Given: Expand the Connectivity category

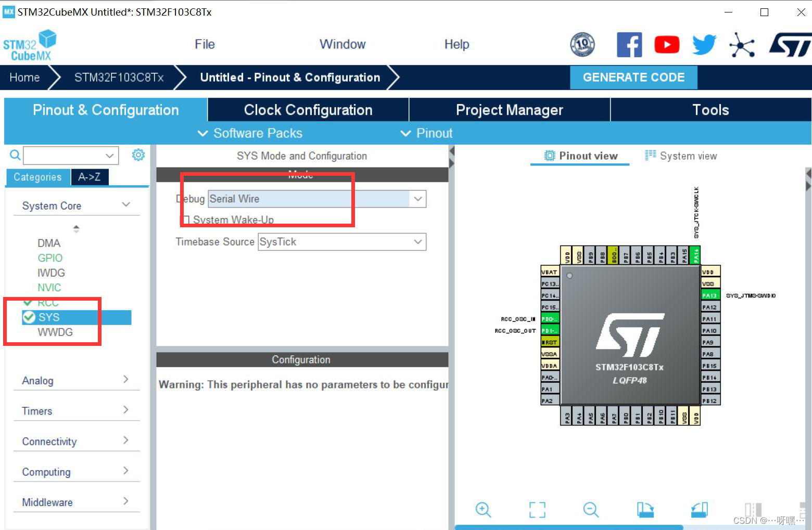Looking at the screenshot, I should [76, 441].
